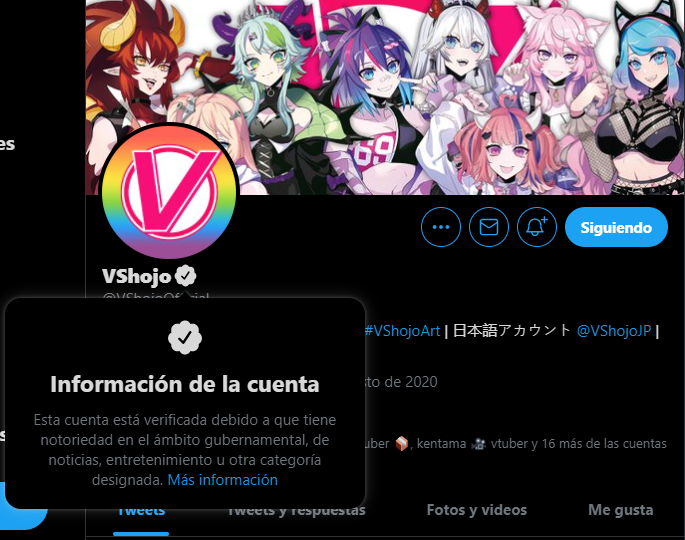Open the VShojo rainbow profile picture
685x540 pixels.
pos(169,192)
